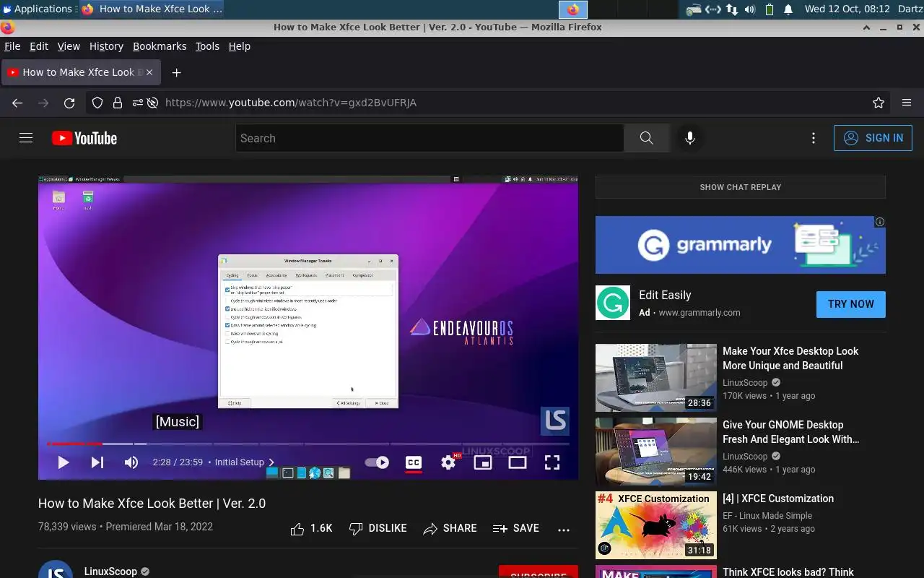Click the SIGN IN button
Viewport: 924px width, 578px height.
click(x=873, y=138)
